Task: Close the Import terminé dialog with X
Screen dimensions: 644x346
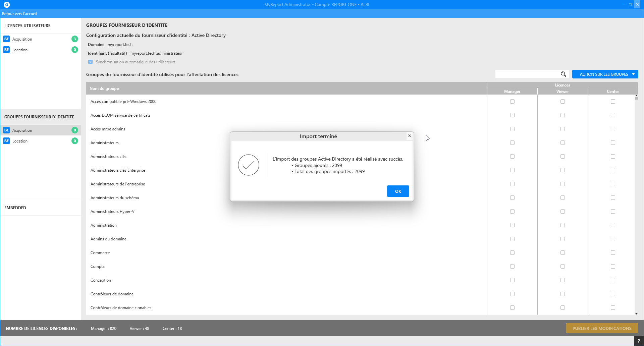Action: pyautogui.click(x=410, y=136)
